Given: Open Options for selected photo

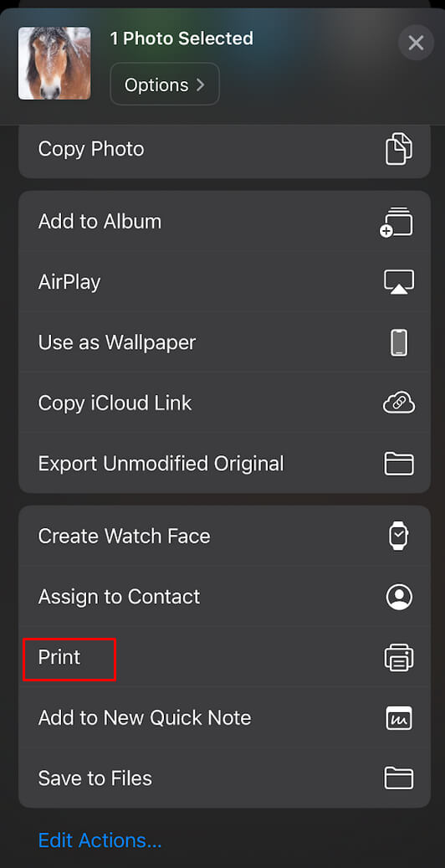Looking at the screenshot, I should [x=165, y=85].
